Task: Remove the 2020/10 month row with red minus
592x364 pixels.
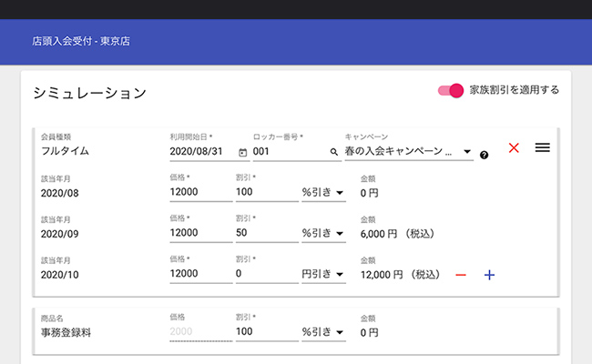Action: [461, 275]
